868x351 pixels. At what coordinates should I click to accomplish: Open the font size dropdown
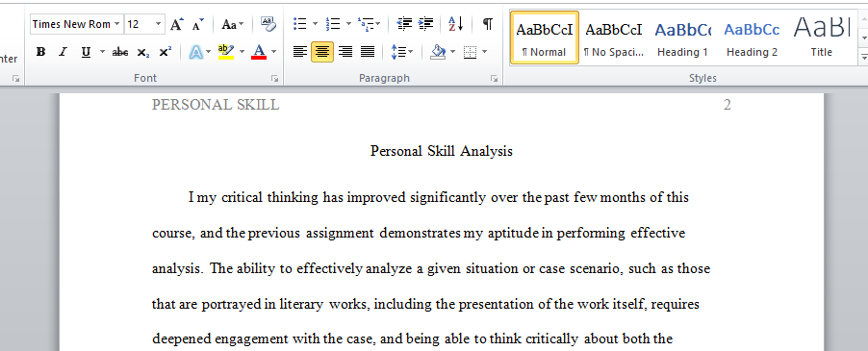click(x=159, y=24)
